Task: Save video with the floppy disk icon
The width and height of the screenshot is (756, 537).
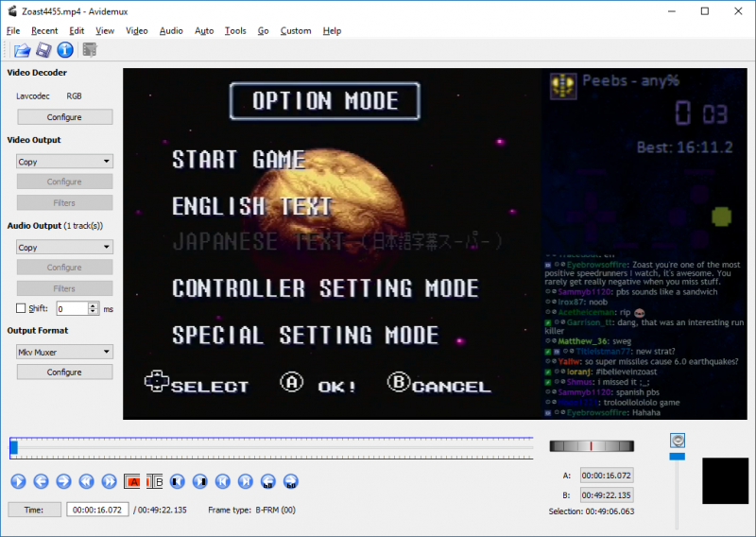Action: 43,50
